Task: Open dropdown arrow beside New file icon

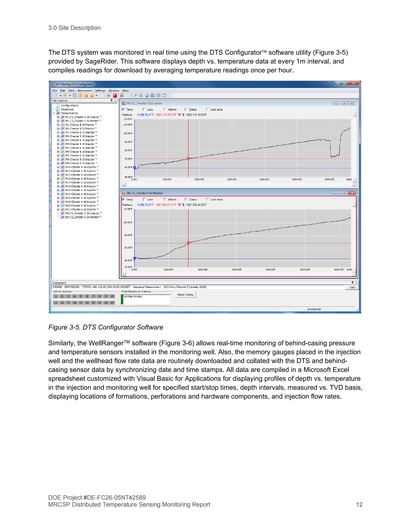Action: (x=60, y=96)
